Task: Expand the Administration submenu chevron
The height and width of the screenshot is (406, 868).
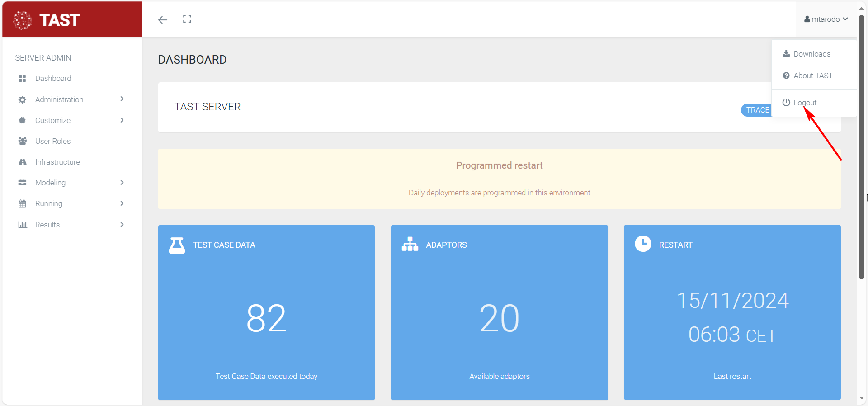Action: pyautogui.click(x=122, y=99)
